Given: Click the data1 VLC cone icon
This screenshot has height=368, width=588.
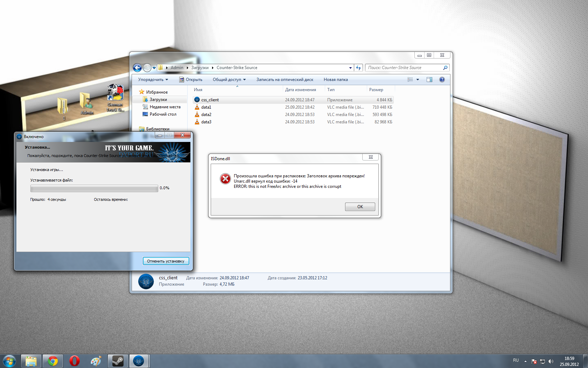Looking at the screenshot, I should click(x=197, y=107).
